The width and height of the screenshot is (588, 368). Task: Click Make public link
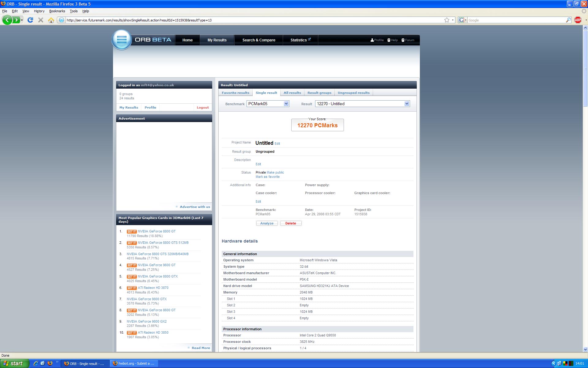(x=275, y=172)
